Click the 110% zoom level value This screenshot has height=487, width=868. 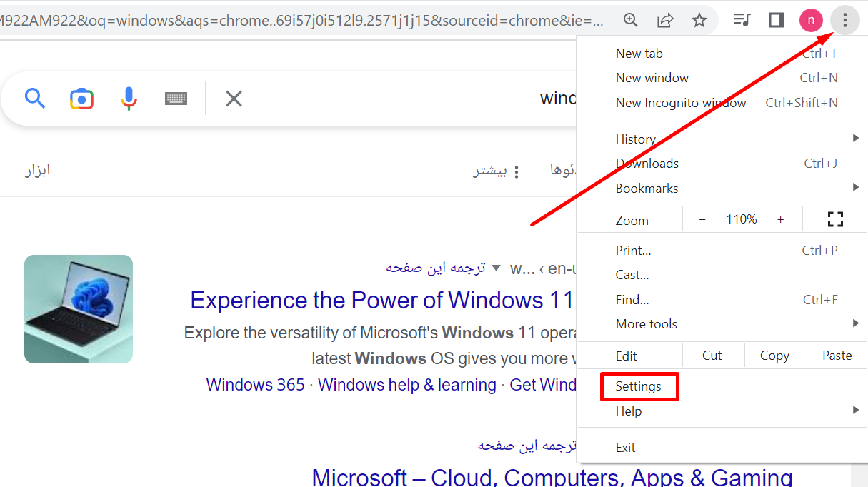pos(742,220)
